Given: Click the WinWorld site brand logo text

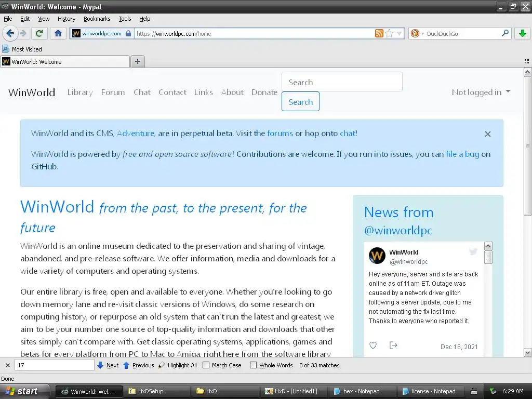Looking at the screenshot, I should (x=32, y=92).
